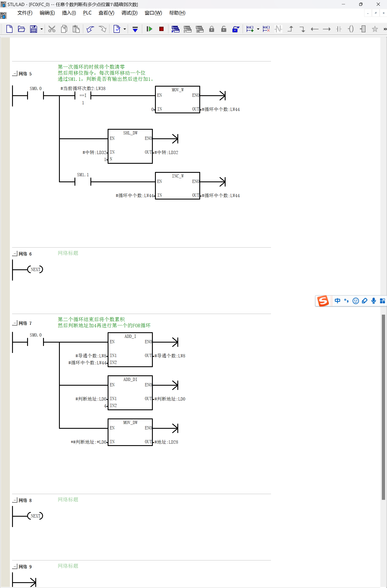
Task: Click the Cut scissors icon
Action: [x=52, y=29]
